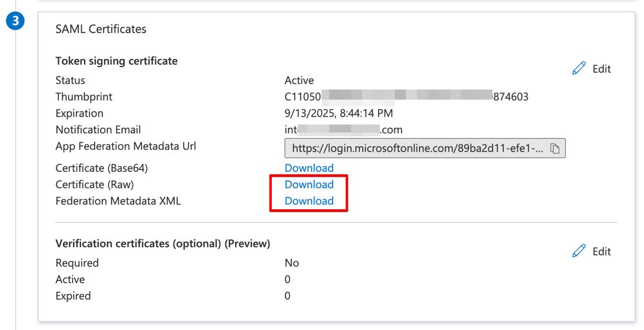Click the Status label

click(70, 80)
